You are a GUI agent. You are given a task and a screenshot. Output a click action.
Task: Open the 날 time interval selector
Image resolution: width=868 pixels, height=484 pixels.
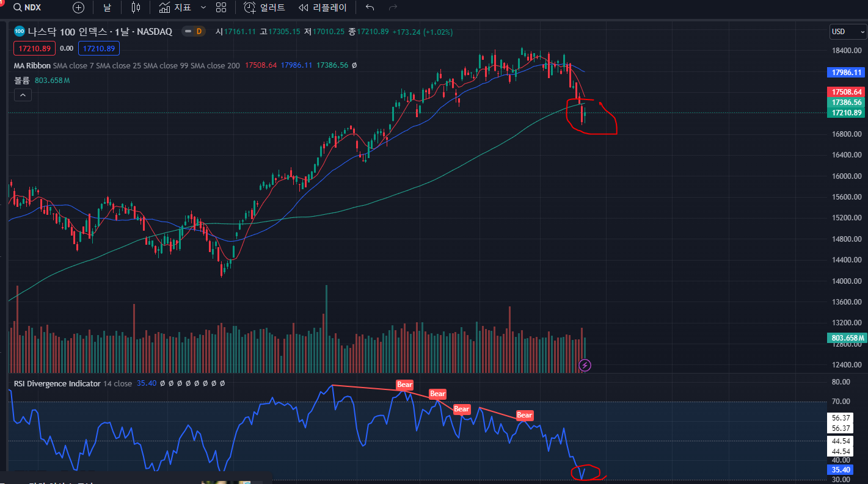[x=107, y=8]
